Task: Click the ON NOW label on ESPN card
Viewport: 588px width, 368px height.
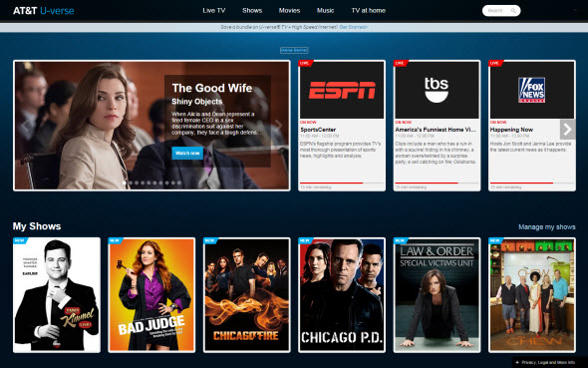Action: pos(308,123)
